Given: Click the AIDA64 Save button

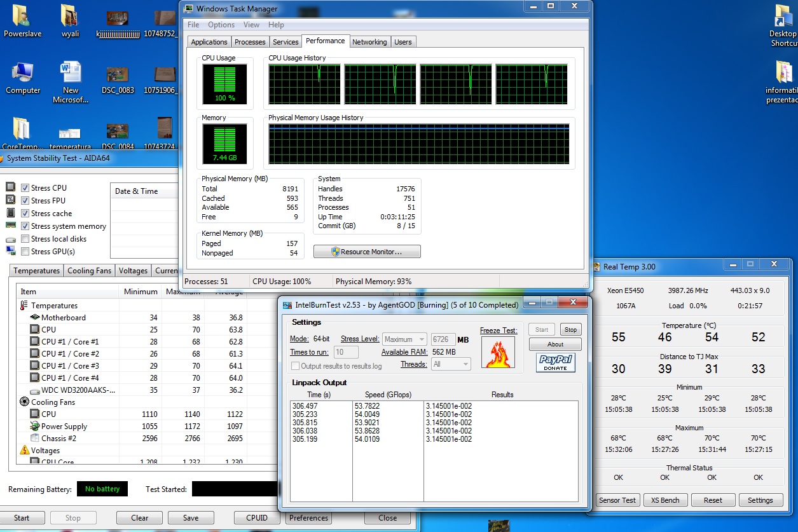Looking at the screenshot, I should pyautogui.click(x=191, y=518).
